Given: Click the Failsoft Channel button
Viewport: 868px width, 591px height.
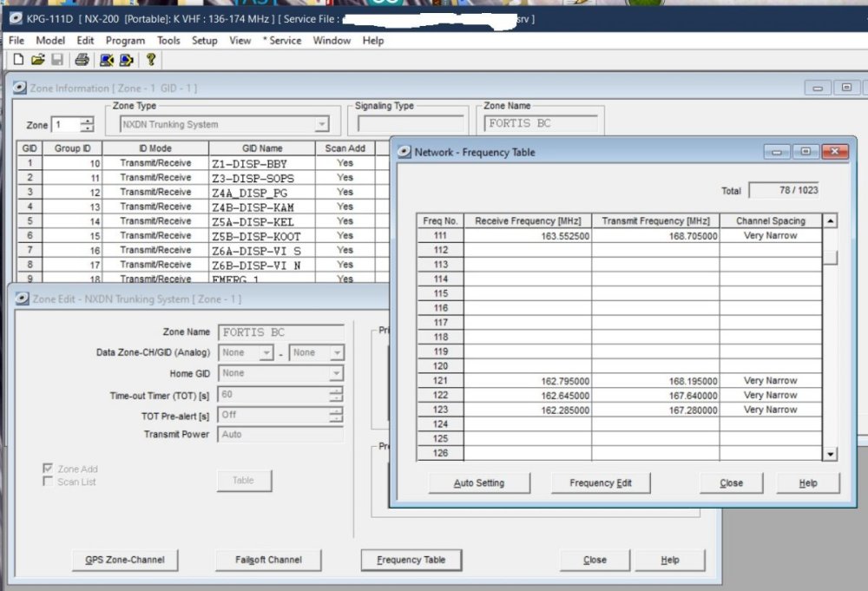Looking at the screenshot, I should coord(266,560).
